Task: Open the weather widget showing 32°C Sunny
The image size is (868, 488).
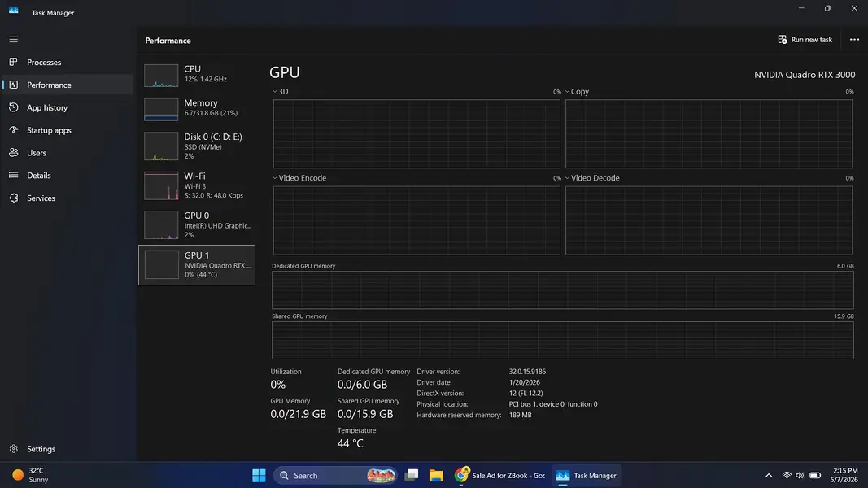Action: point(30,475)
